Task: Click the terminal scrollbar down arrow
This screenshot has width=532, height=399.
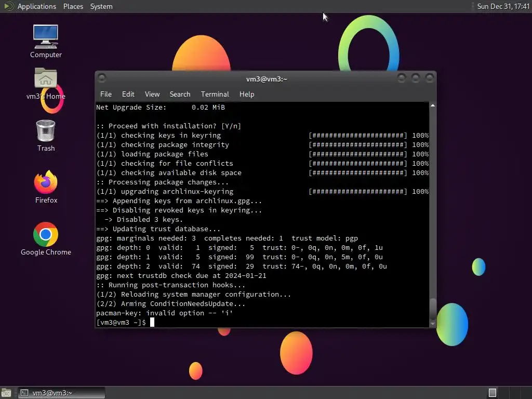Action: coord(433,324)
